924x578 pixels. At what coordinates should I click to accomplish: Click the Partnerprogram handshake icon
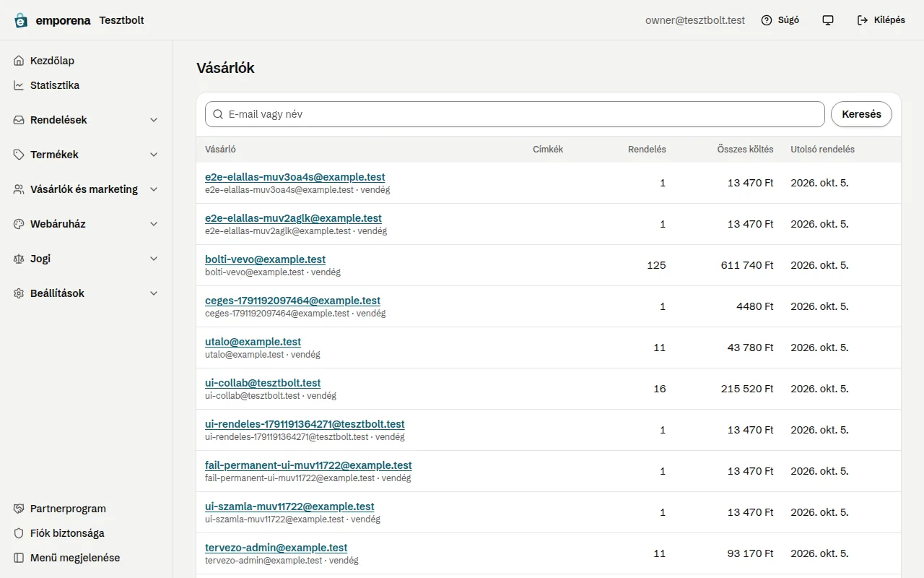tap(19, 509)
